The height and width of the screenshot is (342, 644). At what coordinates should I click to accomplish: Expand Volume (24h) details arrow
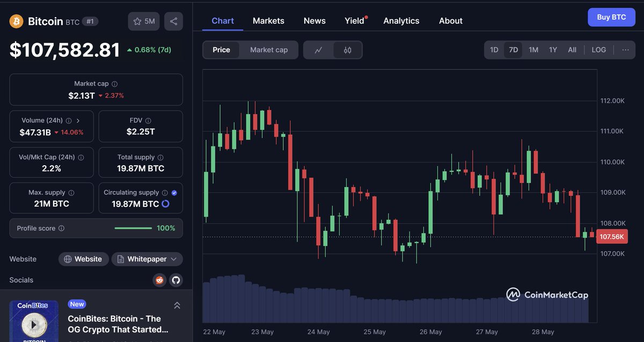78,121
